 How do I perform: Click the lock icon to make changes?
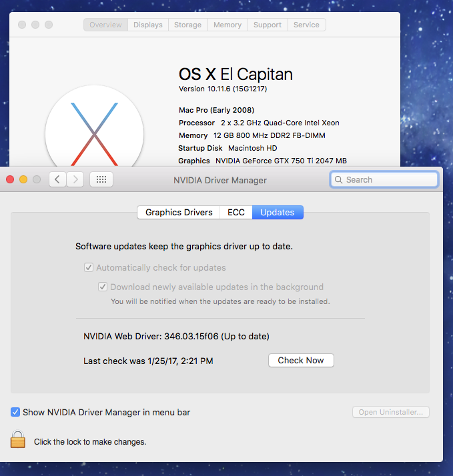pyautogui.click(x=17, y=439)
